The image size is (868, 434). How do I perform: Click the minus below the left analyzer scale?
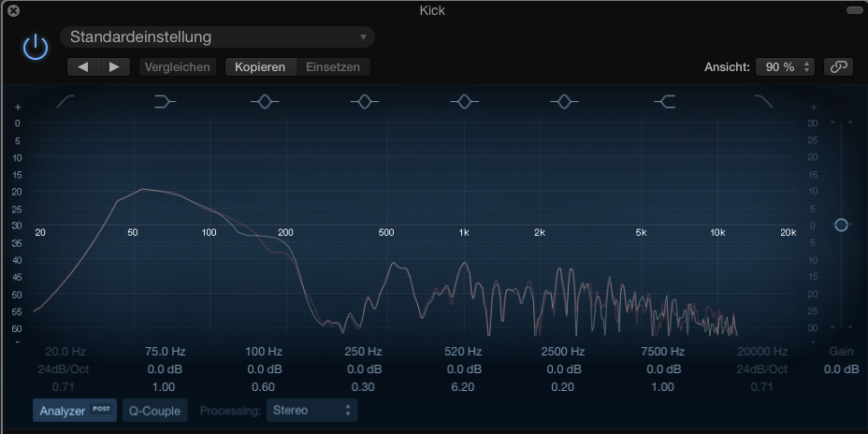[18, 341]
